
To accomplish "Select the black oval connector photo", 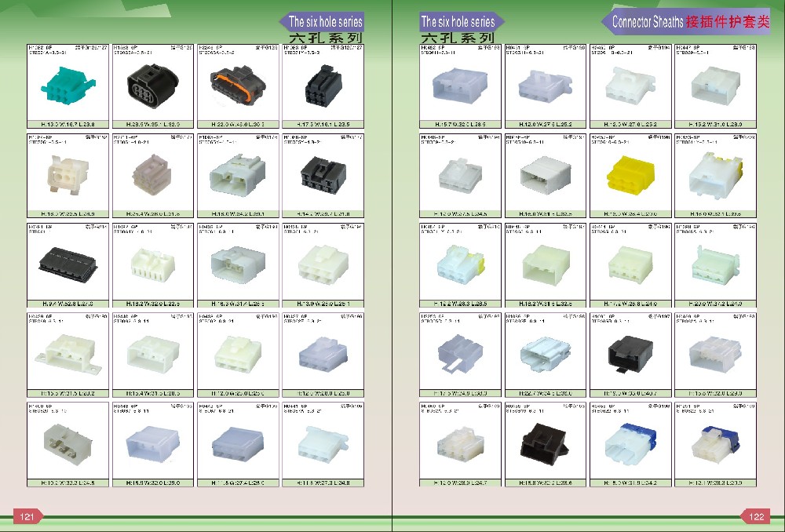I will coord(153,86).
